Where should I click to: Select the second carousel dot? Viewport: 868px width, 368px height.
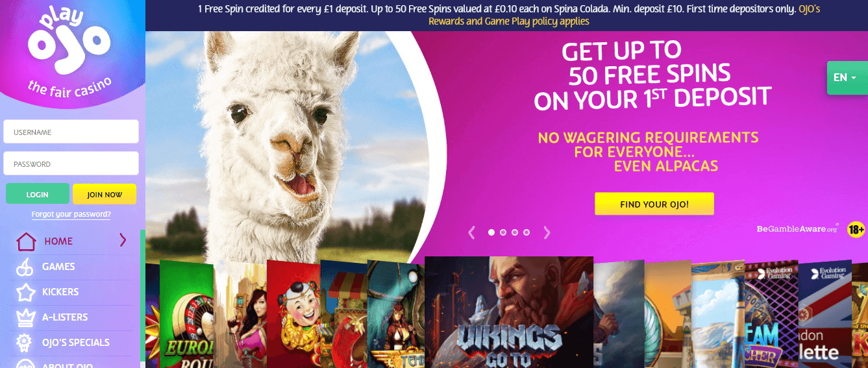(x=503, y=232)
